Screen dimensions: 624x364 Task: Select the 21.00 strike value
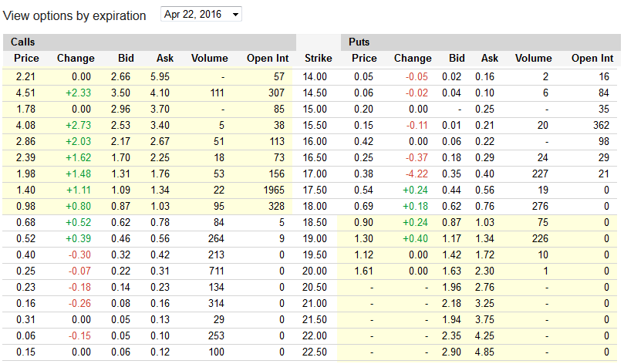(315, 304)
